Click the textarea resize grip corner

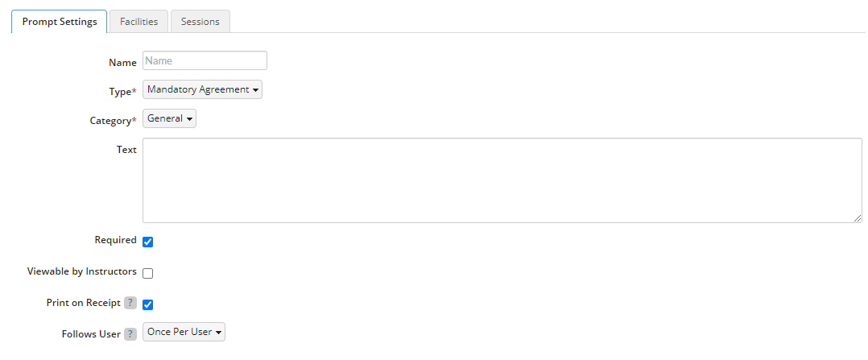pos(858,218)
